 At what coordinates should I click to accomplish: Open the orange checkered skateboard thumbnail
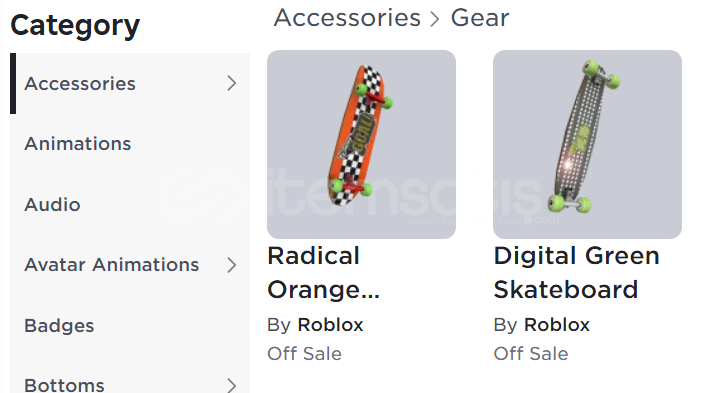point(361,144)
